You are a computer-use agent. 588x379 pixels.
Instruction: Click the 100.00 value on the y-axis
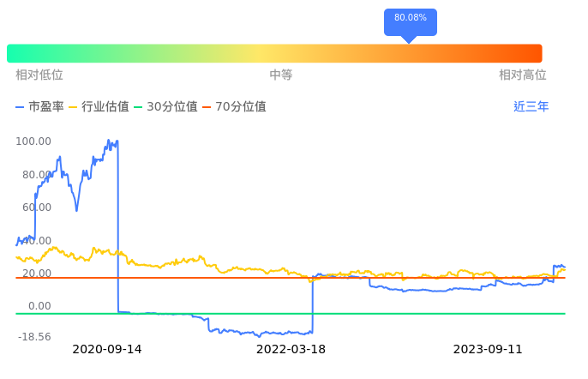tap(33, 141)
